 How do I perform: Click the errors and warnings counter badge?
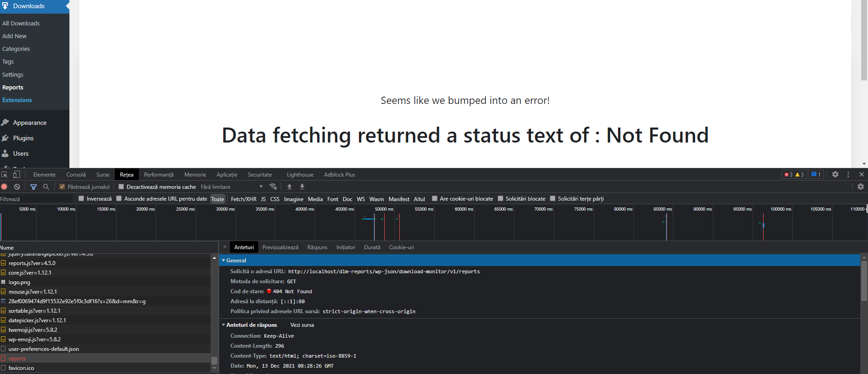coord(794,174)
